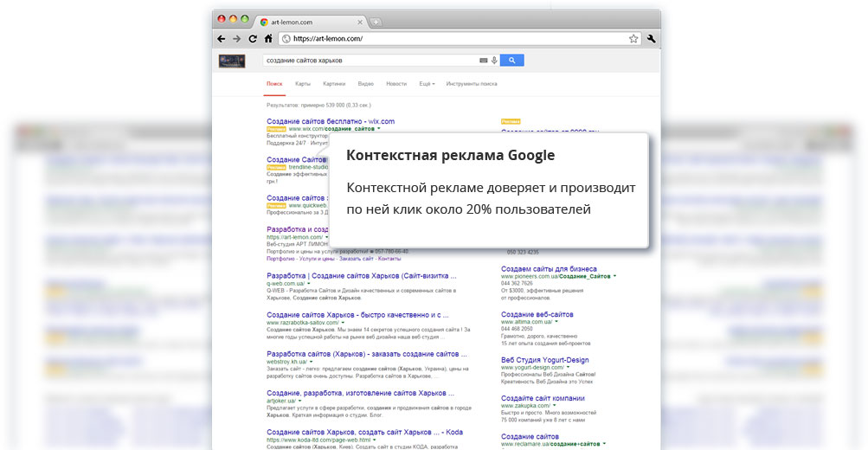Open dropdown arrow next to www.wix.com URL
Viewport: 868px width, 450px height.
(x=379, y=129)
